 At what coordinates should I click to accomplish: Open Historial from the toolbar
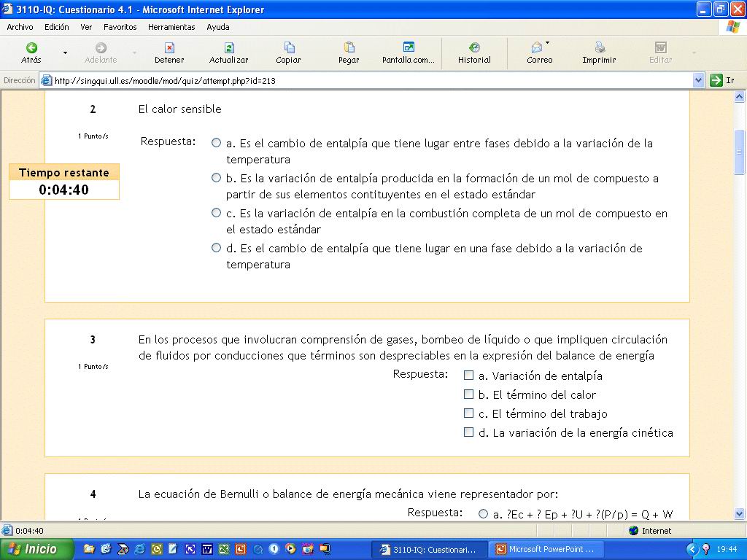click(x=474, y=48)
